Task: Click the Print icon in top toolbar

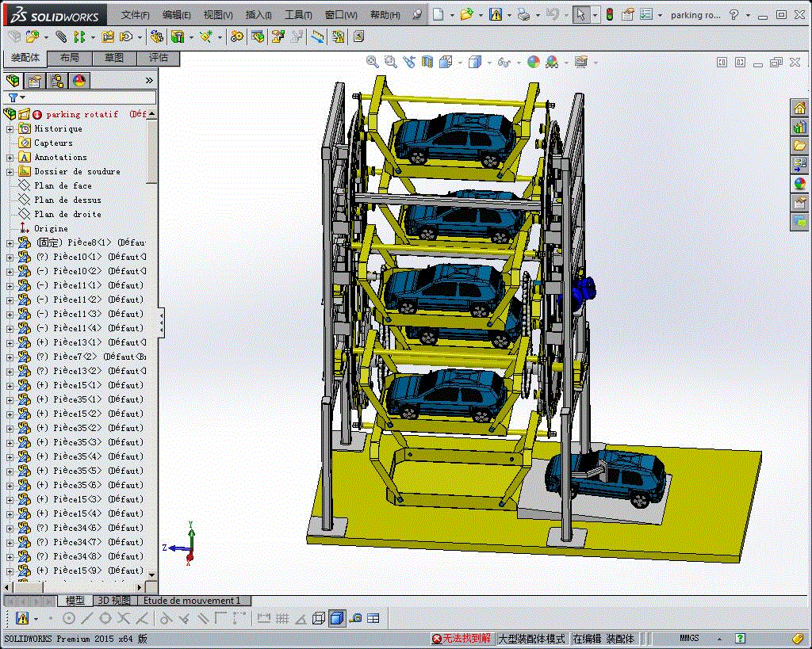Action: pos(523,14)
